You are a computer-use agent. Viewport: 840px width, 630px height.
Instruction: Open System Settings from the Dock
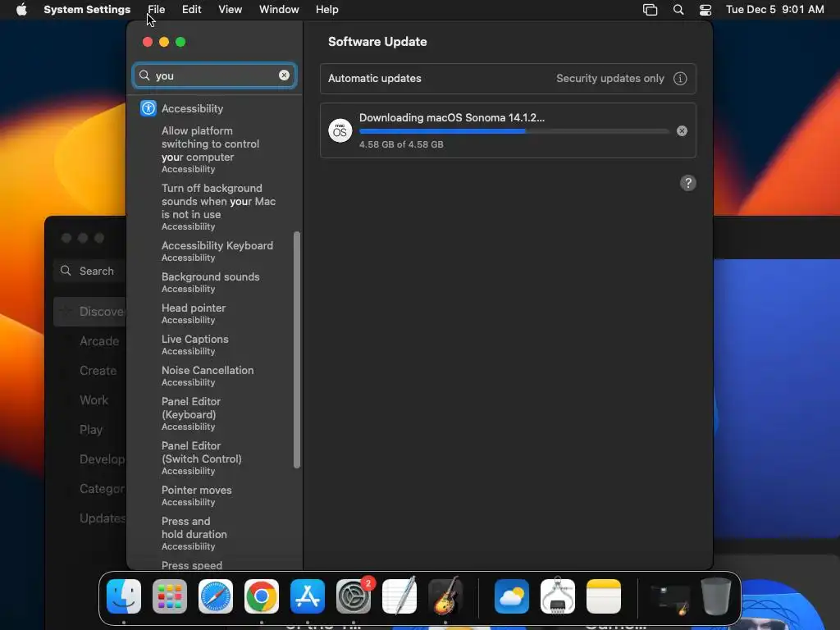coord(354,596)
